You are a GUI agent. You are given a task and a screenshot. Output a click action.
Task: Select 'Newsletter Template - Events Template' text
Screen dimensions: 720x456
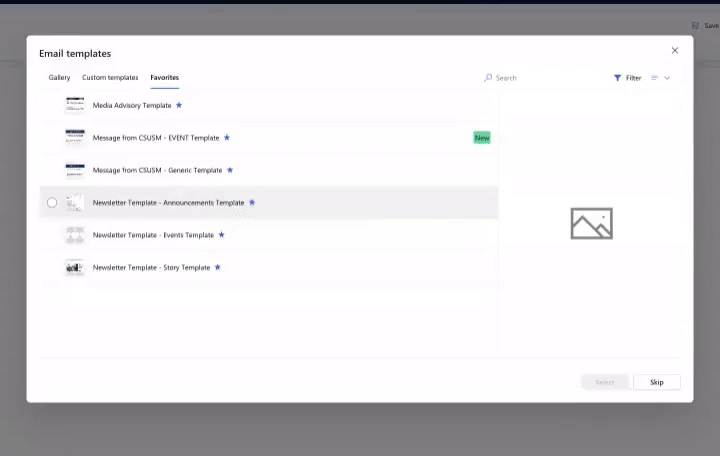pos(153,235)
